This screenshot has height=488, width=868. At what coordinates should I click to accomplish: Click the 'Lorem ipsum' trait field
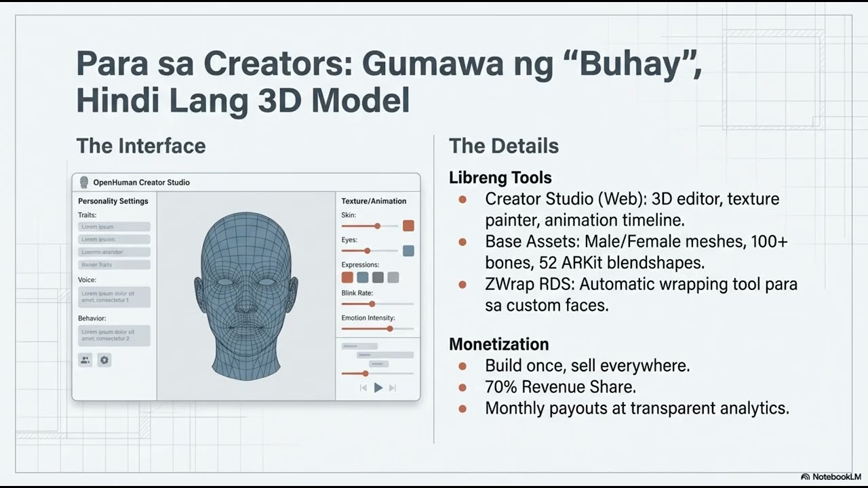click(x=114, y=226)
